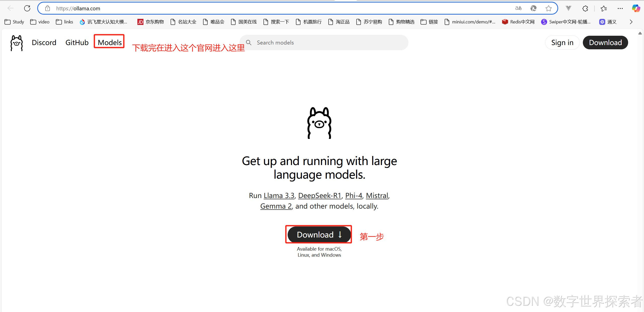Open browser Settings and more ellipsis menu
Screen dimensions: 644x312
coord(620,9)
